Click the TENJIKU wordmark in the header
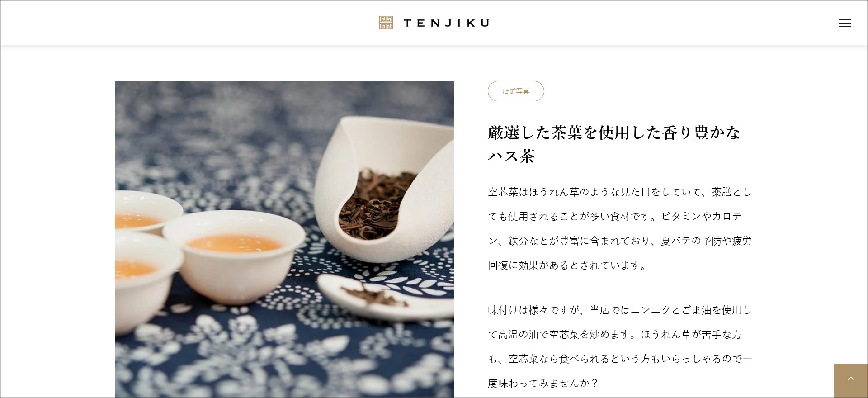 pyautogui.click(x=446, y=23)
